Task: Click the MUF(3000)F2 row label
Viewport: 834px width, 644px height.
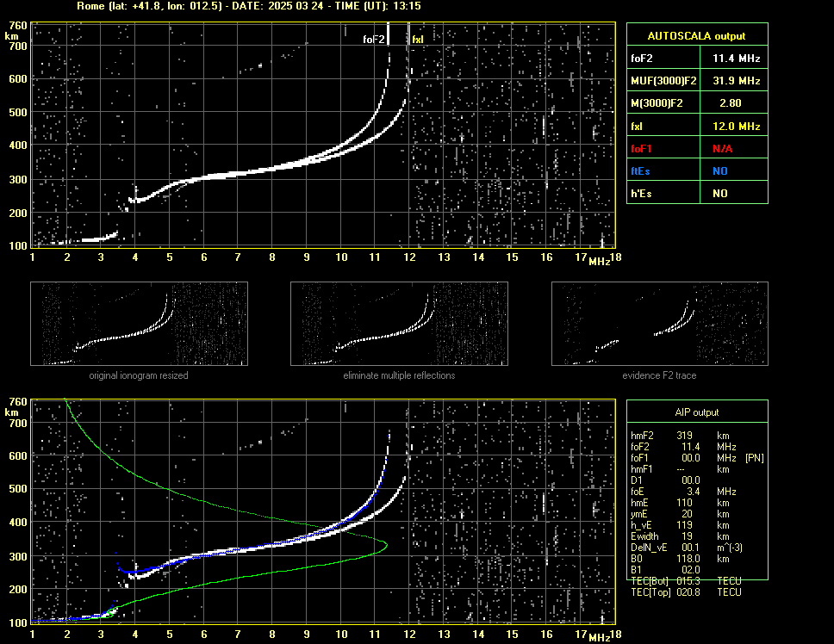Action: pos(663,81)
